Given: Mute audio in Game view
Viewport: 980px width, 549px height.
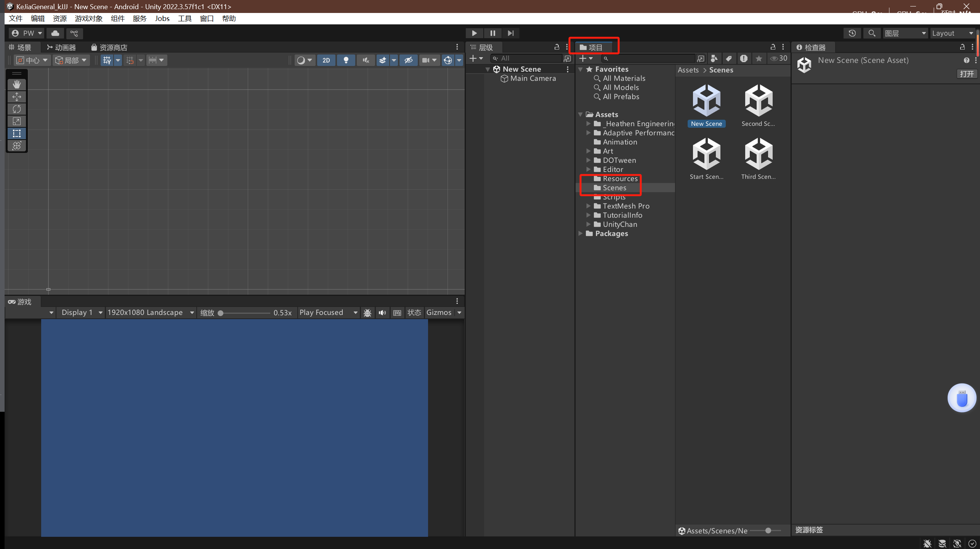Looking at the screenshot, I should tap(382, 313).
